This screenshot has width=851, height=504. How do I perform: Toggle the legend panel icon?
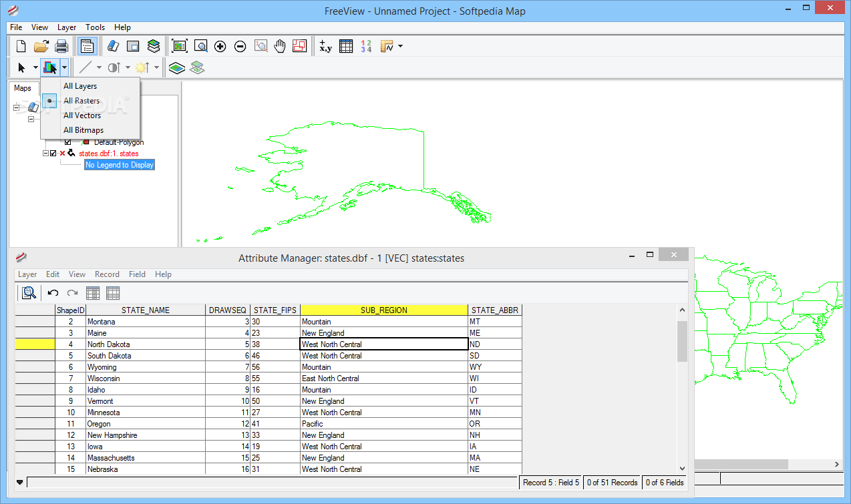pos(87,46)
